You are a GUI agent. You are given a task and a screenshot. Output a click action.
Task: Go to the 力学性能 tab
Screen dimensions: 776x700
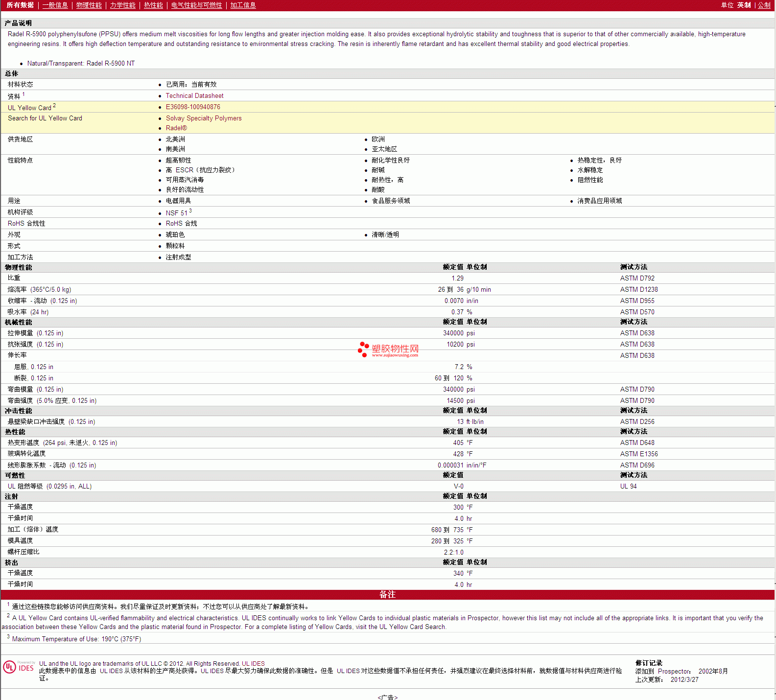pyautogui.click(x=122, y=5)
